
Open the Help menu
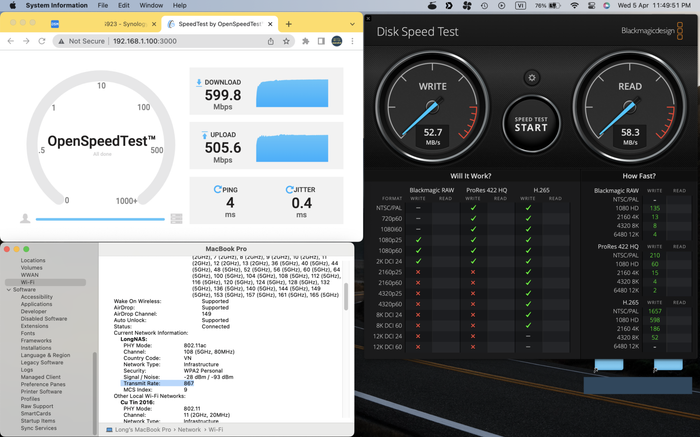tap(179, 5)
